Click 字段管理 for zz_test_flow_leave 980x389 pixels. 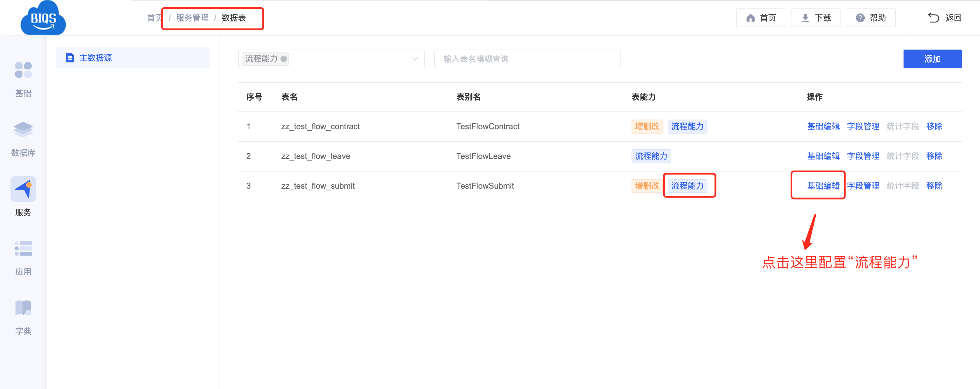click(863, 156)
